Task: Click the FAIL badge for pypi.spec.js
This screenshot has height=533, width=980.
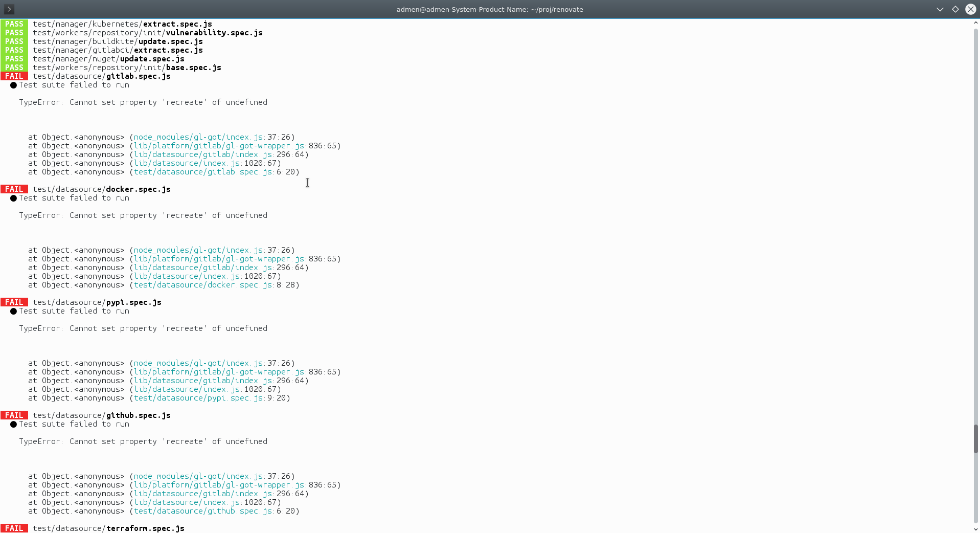Action: (14, 302)
